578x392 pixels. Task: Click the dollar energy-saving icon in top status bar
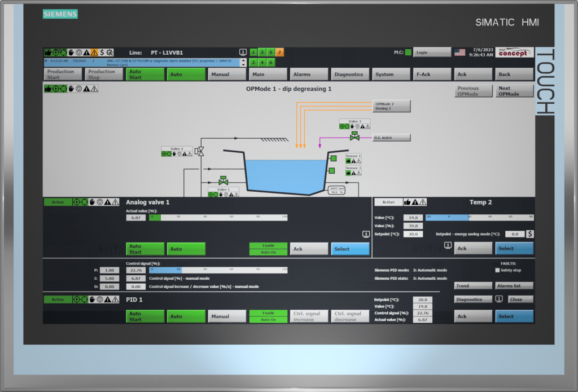tap(102, 52)
